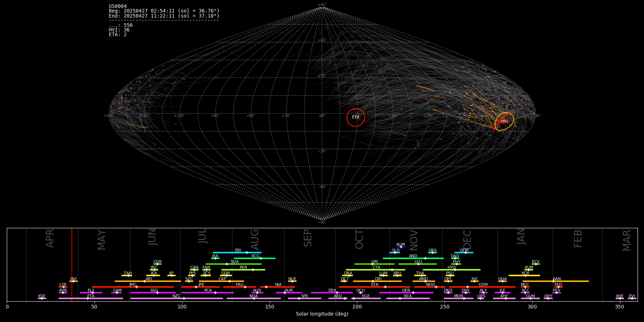Select the End: 20250427 11:22:11 line

click(x=164, y=16)
